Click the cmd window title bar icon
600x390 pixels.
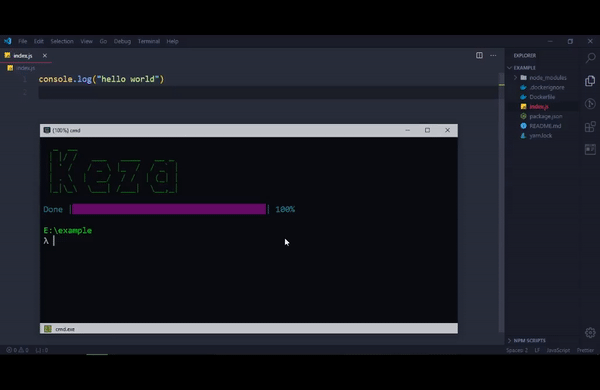[x=47, y=130]
